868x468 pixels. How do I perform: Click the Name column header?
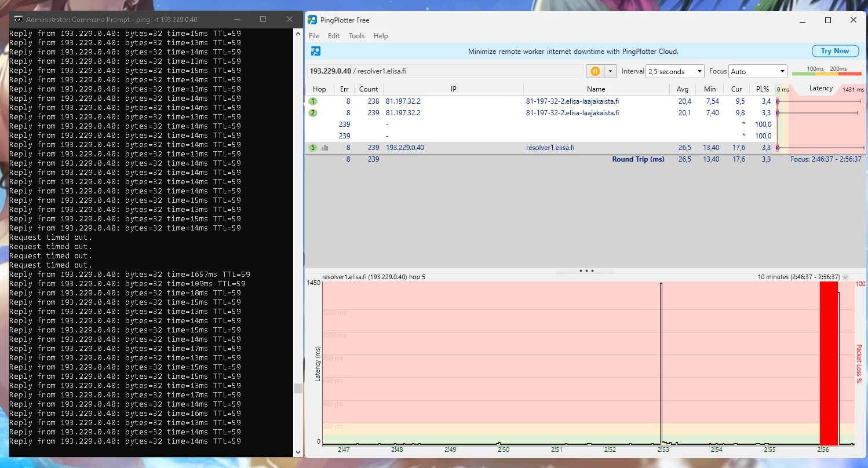(x=596, y=89)
